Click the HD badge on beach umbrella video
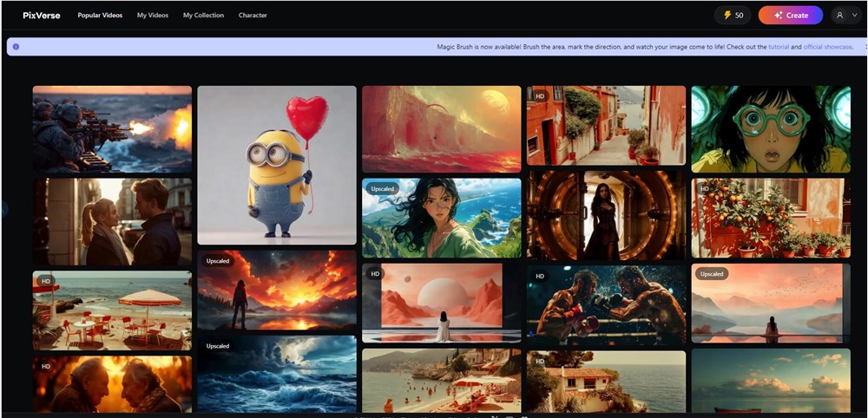Image resolution: width=868 pixels, height=418 pixels. point(44,281)
